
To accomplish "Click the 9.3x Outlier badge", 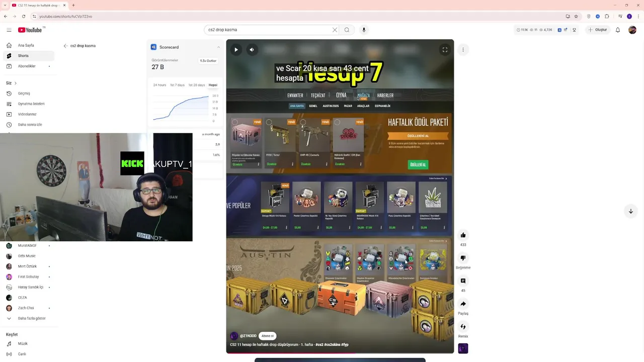I will point(208,61).
